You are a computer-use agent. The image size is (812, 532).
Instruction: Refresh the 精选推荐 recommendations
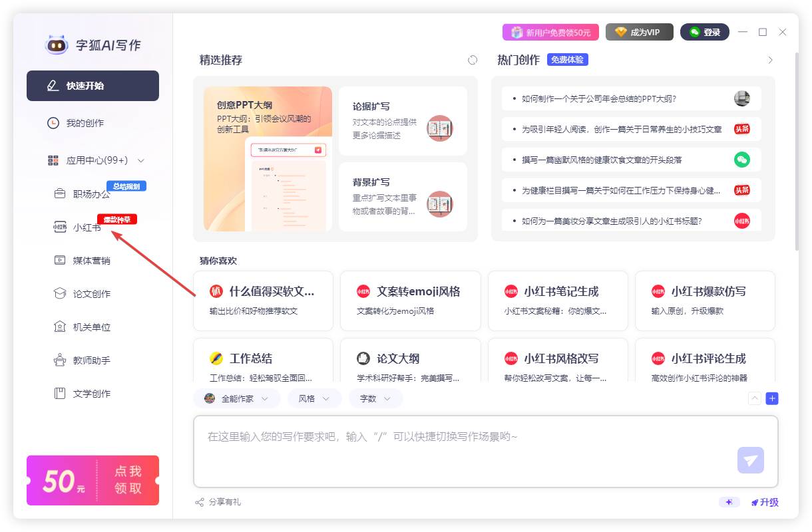coord(473,60)
